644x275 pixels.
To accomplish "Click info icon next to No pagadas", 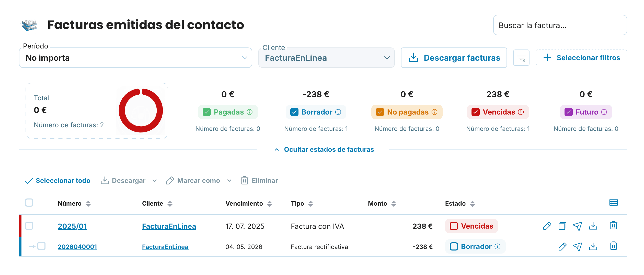I will 434,112.
